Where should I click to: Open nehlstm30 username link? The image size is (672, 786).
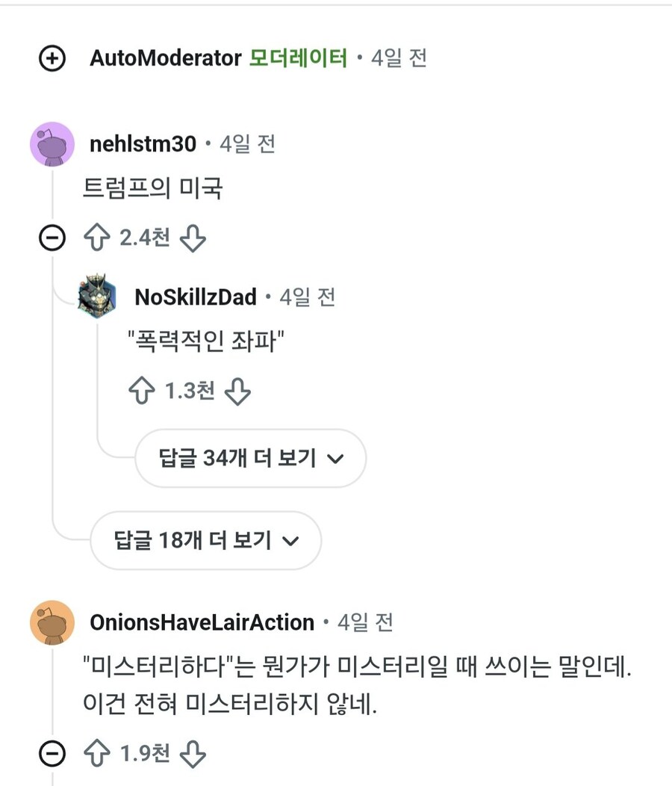pos(143,143)
